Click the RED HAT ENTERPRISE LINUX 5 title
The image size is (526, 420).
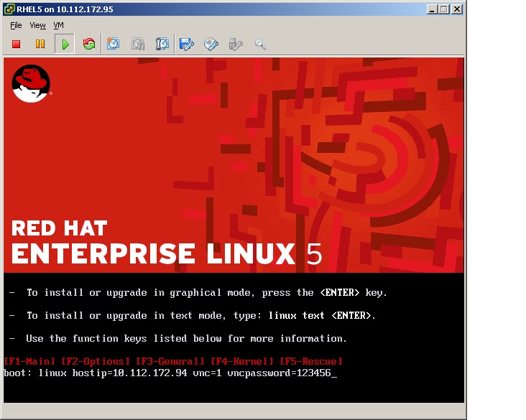tap(167, 242)
